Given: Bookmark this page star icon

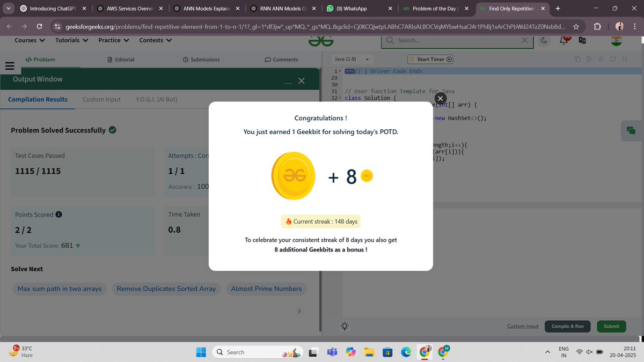Looking at the screenshot, I should coord(576,26).
